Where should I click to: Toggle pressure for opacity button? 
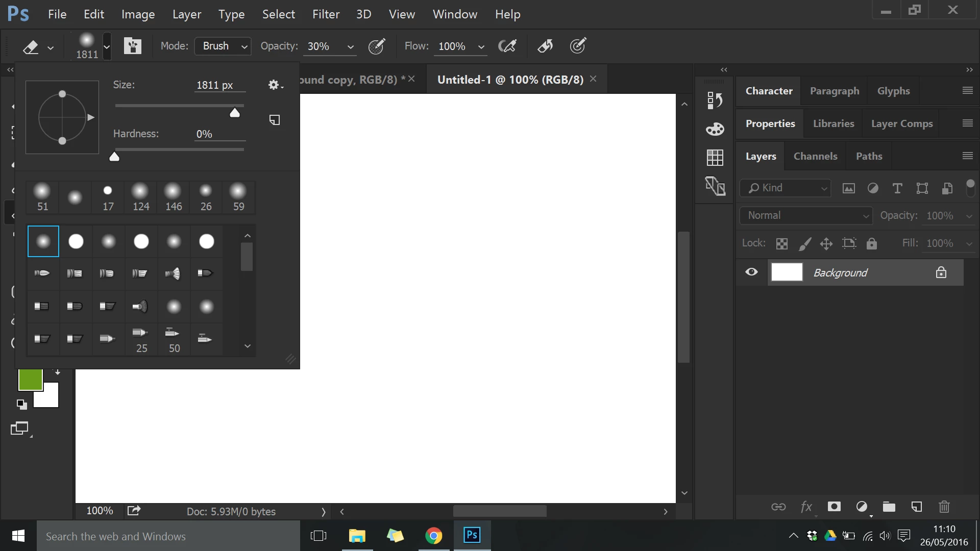(x=377, y=46)
